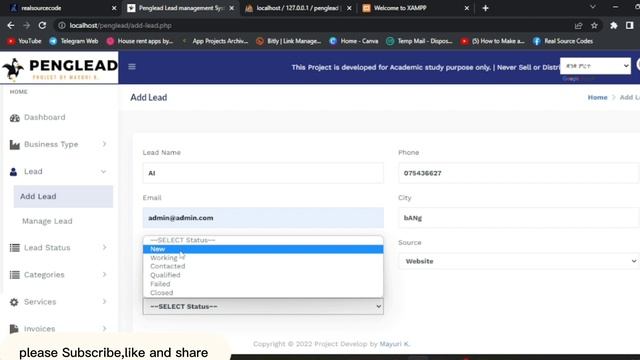
Task: Choose Qualified from the status list
Action: (x=263, y=275)
